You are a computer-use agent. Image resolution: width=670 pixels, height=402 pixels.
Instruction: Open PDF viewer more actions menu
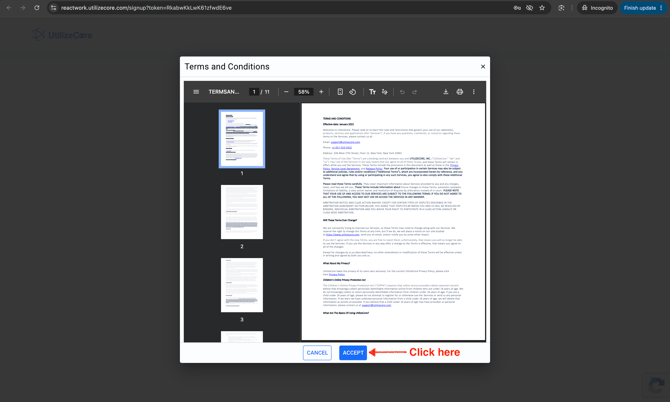[x=473, y=92]
